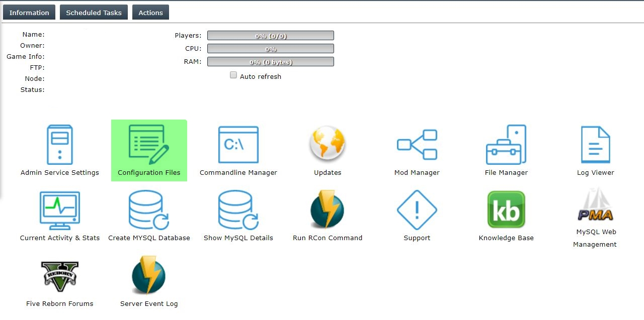The image size is (644, 320).
Task: Click the Updates globe icon
Action: [x=328, y=144]
